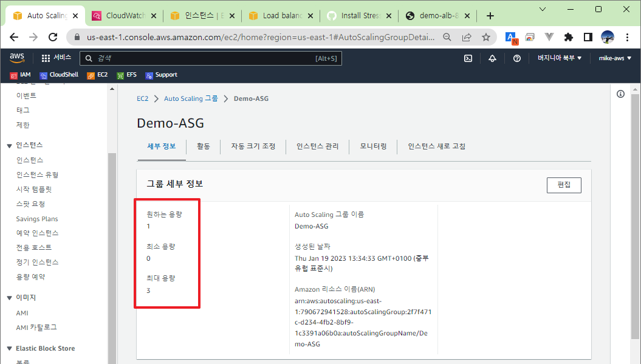The width and height of the screenshot is (641, 364).
Task: Click the AWS logo home icon
Action: tap(17, 58)
